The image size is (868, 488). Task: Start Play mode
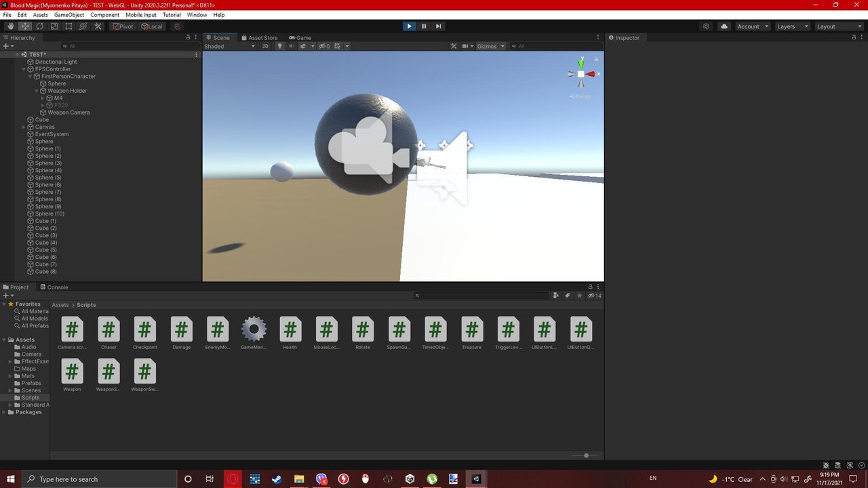coord(409,26)
